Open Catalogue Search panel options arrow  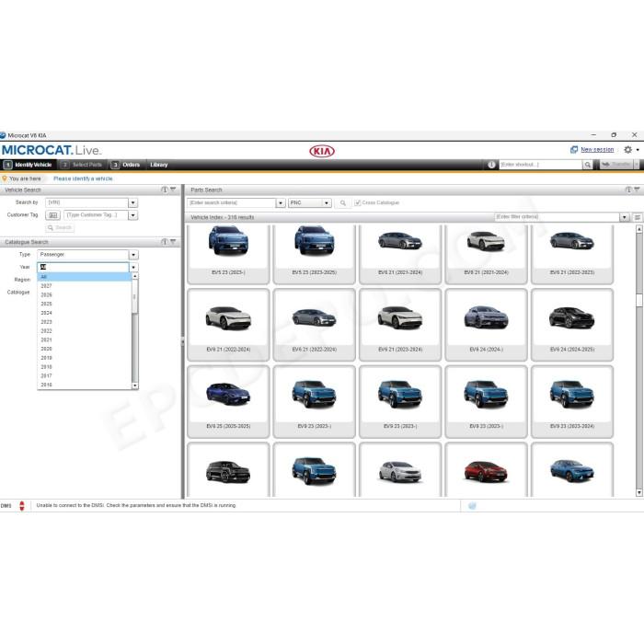pyautogui.click(x=173, y=241)
